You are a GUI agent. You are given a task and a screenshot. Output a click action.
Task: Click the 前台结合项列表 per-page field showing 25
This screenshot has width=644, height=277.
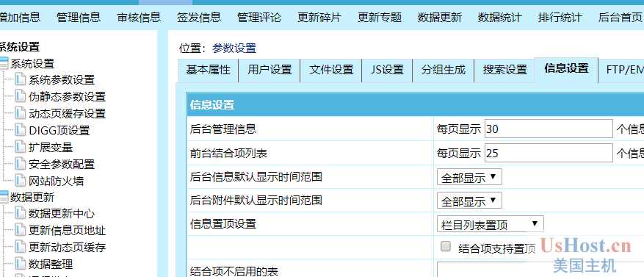pyautogui.click(x=549, y=154)
